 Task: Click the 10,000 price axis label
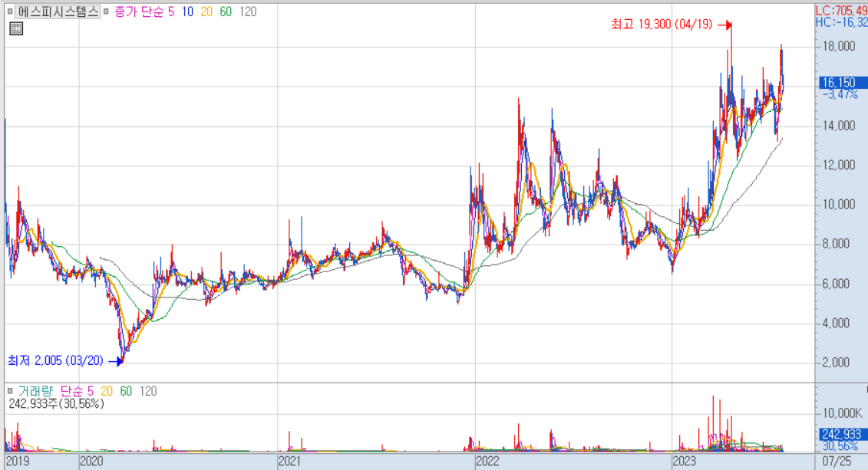click(x=839, y=205)
